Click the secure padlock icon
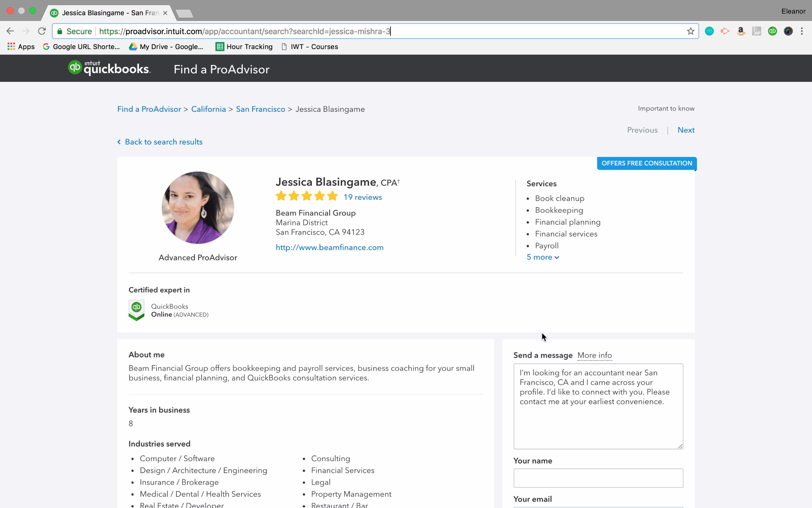The width and height of the screenshot is (812, 508). pyautogui.click(x=60, y=31)
